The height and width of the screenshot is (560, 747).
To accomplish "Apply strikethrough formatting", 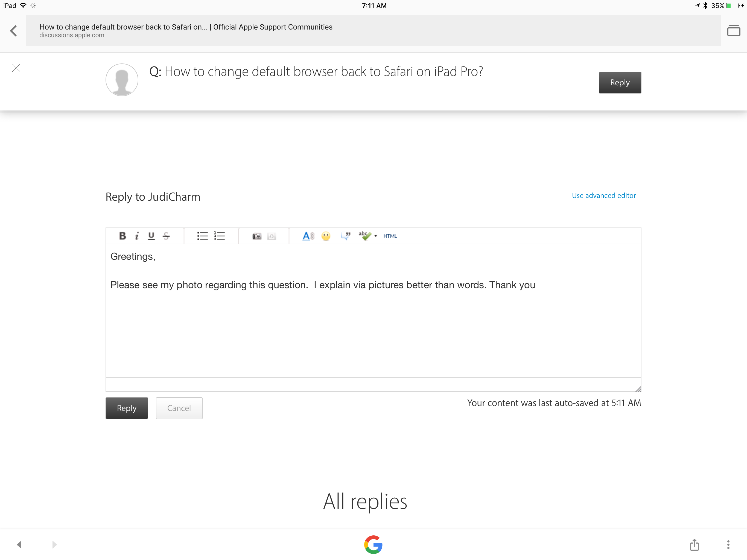I will [166, 236].
